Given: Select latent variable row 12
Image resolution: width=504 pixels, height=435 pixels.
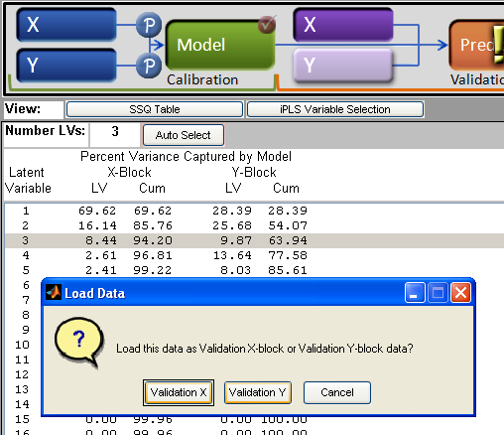Looking at the screenshot, I should 22,374.
